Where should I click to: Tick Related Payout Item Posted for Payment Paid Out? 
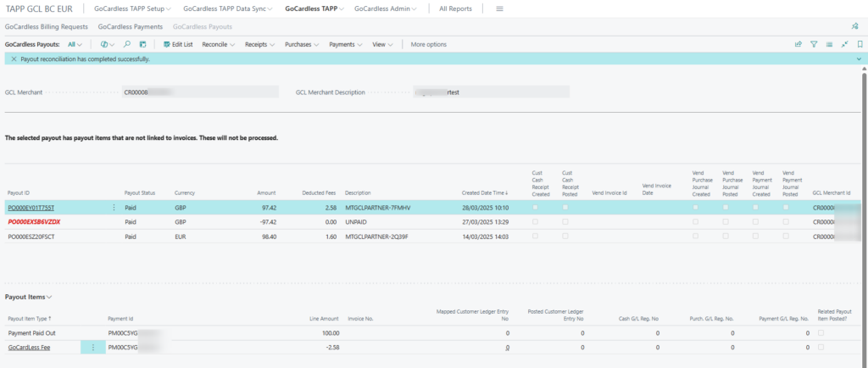click(x=821, y=333)
